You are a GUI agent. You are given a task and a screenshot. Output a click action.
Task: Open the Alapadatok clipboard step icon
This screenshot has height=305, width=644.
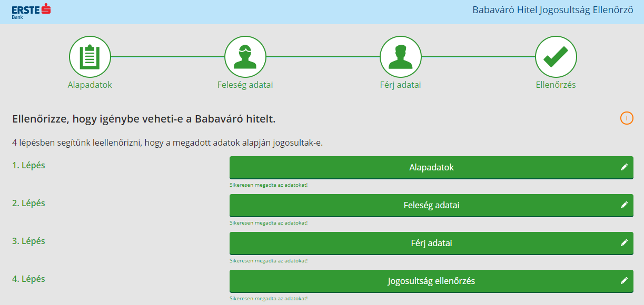90,57
